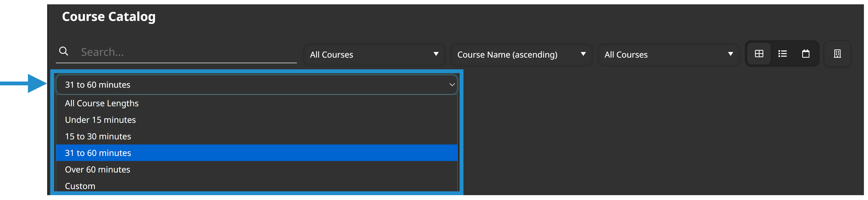The image size is (868, 200).
Task: Switch to calendar view icon
Action: click(806, 54)
